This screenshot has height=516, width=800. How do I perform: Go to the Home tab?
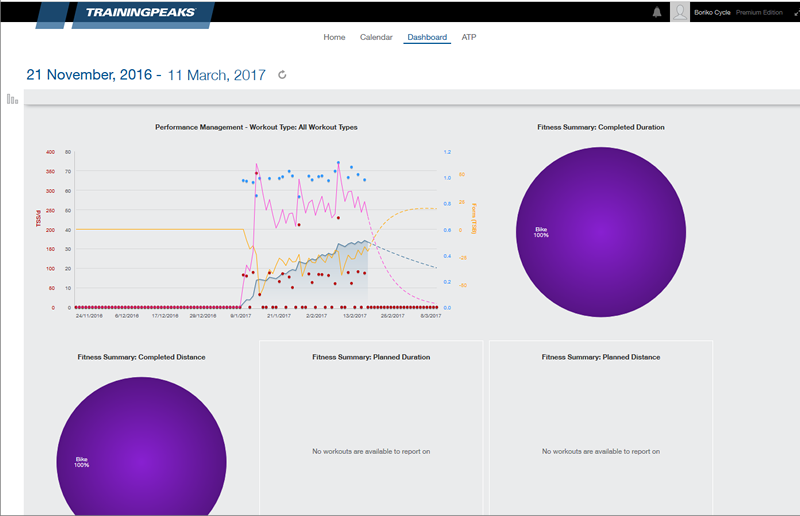[x=334, y=37]
